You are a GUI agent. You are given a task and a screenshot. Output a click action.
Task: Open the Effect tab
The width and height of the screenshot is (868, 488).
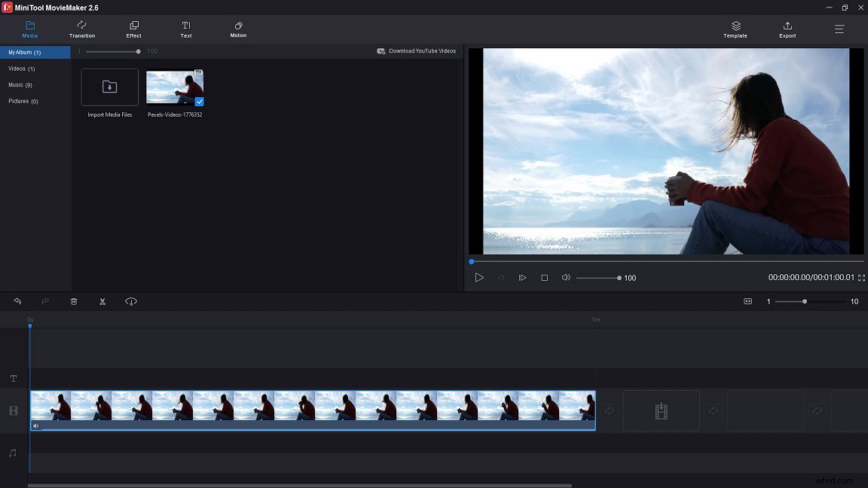coord(133,29)
